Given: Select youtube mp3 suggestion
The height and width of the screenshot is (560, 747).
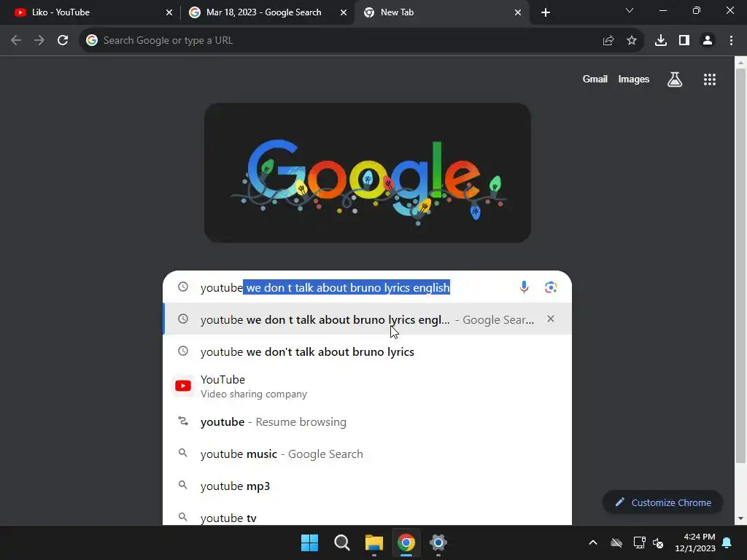Looking at the screenshot, I should click(367, 486).
